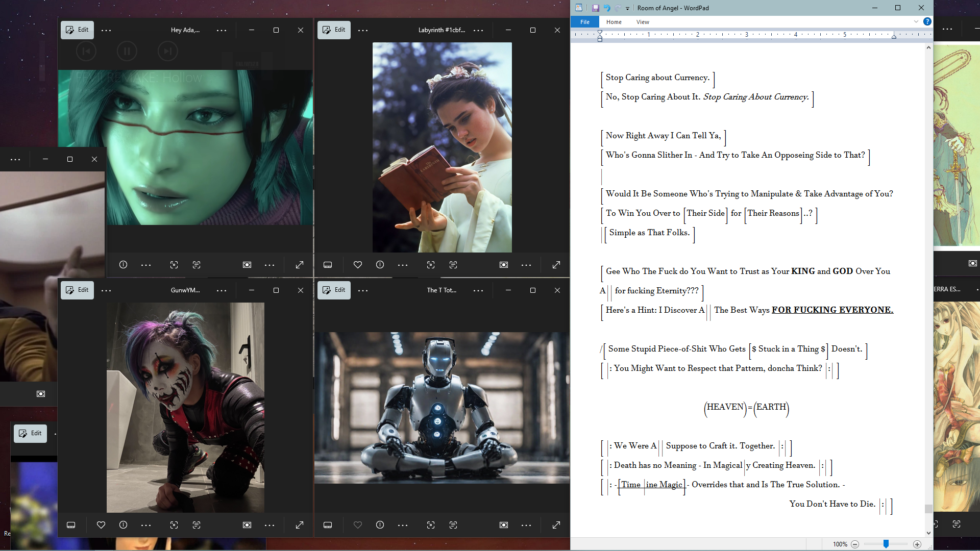
Task: Zoom to fit the Hey Ada photo
Action: [247, 265]
